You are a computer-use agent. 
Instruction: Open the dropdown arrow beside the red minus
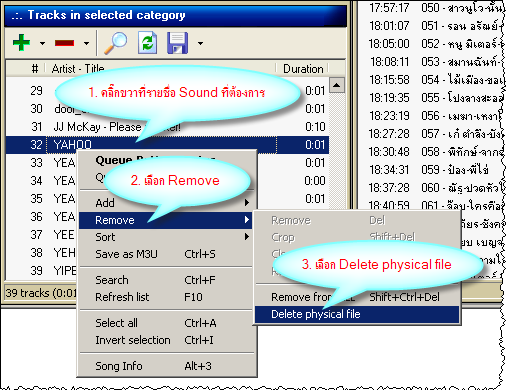pyautogui.click(x=86, y=43)
